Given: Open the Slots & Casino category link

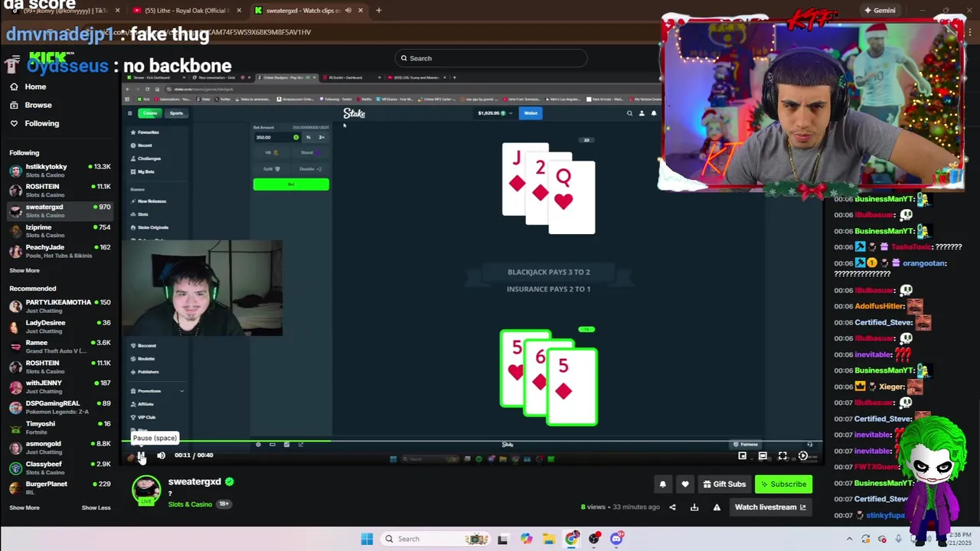Looking at the screenshot, I should 190,504.
